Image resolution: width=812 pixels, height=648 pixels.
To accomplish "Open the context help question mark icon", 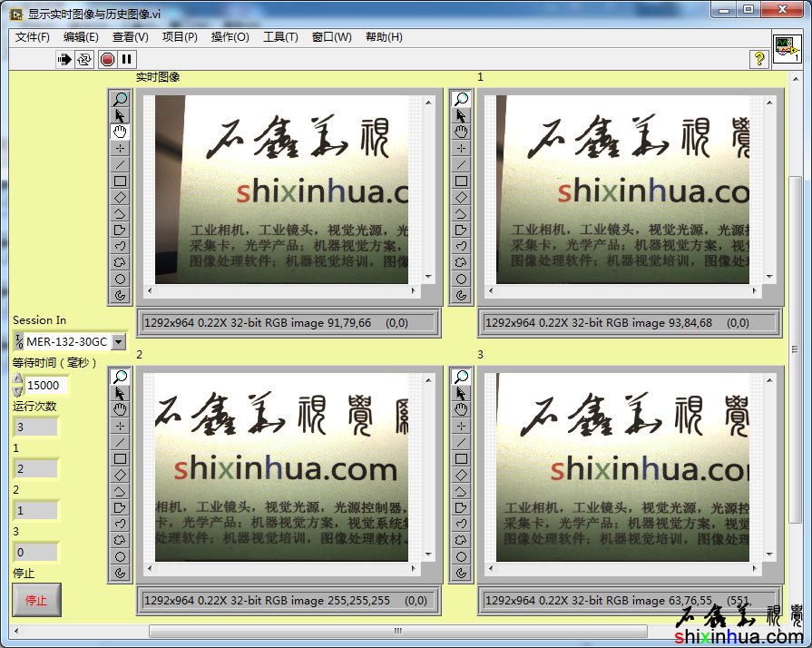I will coord(759,59).
